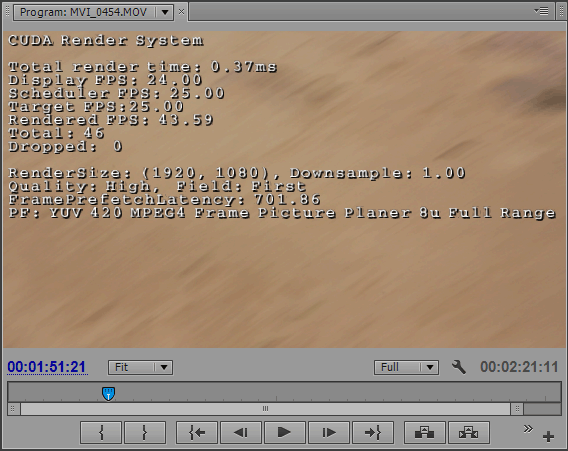Screen dimensions: 568x451
Task: Click the Dropped: 0 readout
Action: [x=65, y=146]
